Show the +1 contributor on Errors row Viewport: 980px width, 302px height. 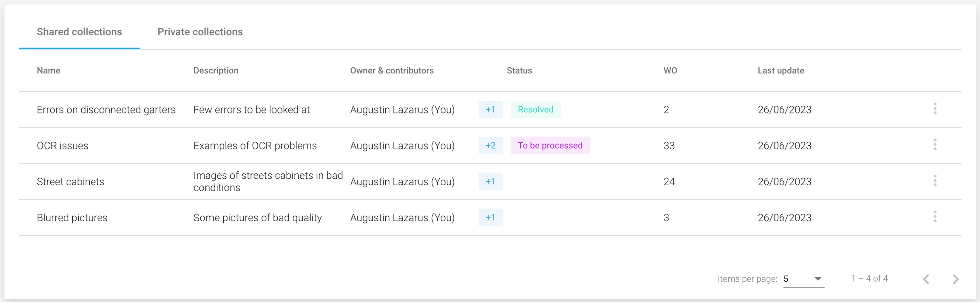[490, 109]
